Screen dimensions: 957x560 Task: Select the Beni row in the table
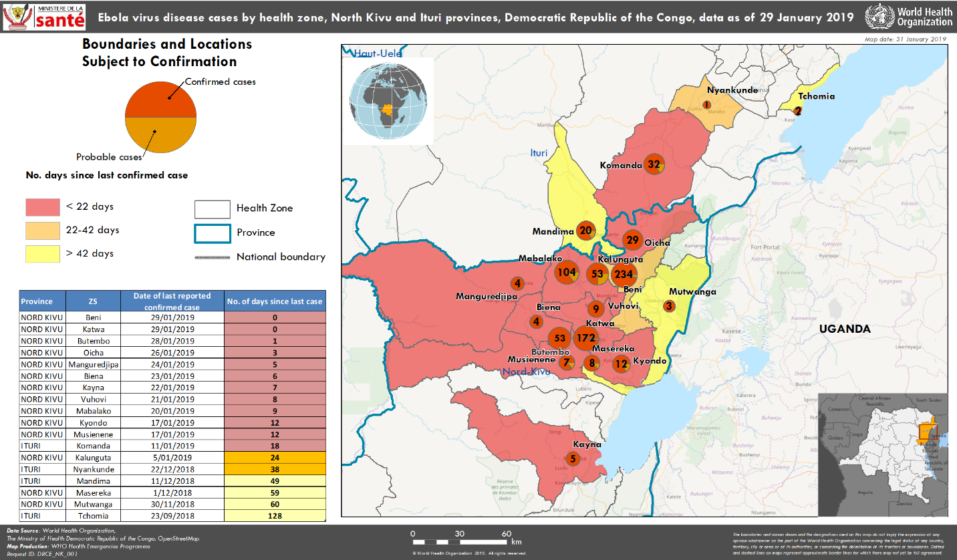tap(172, 318)
